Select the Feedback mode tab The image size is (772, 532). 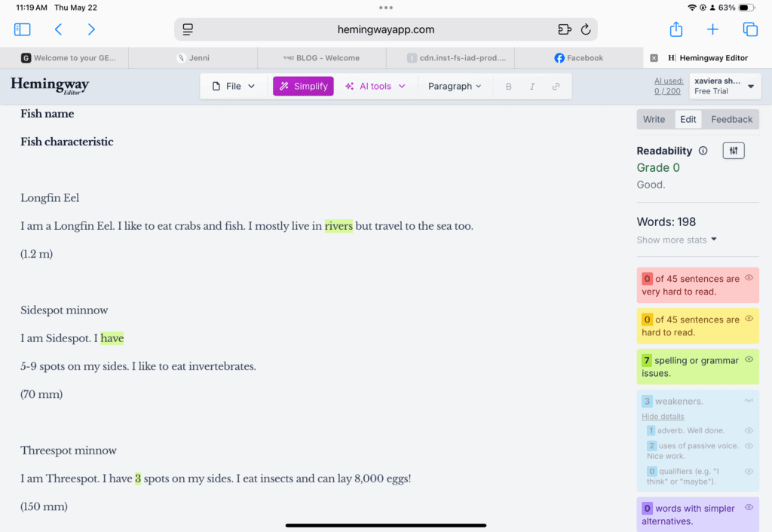tap(731, 120)
